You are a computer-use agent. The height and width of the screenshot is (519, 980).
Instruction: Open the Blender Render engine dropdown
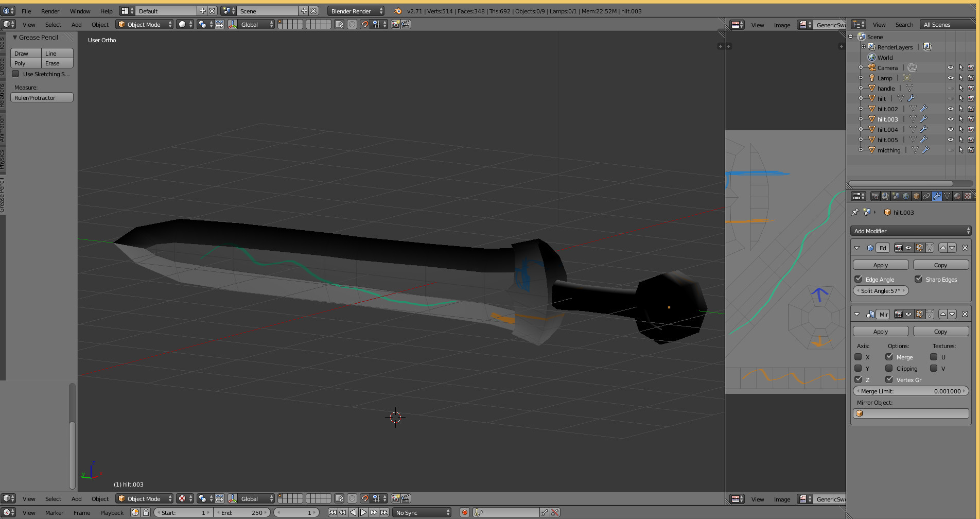coord(355,10)
